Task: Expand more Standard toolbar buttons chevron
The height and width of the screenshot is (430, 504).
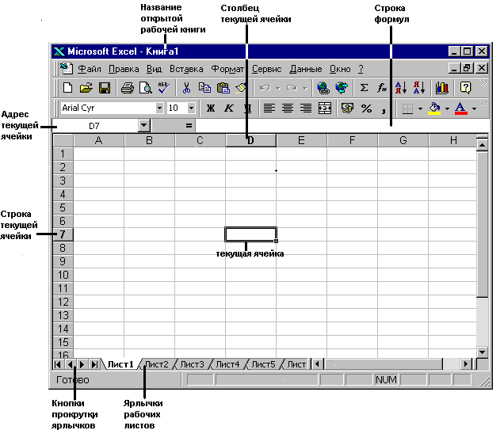Action: pos(483,83)
